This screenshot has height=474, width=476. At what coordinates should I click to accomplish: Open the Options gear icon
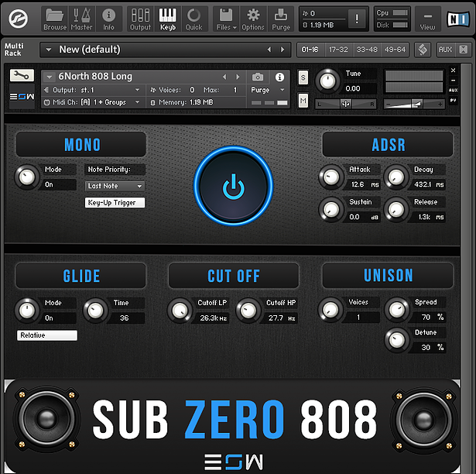(x=252, y=19)
